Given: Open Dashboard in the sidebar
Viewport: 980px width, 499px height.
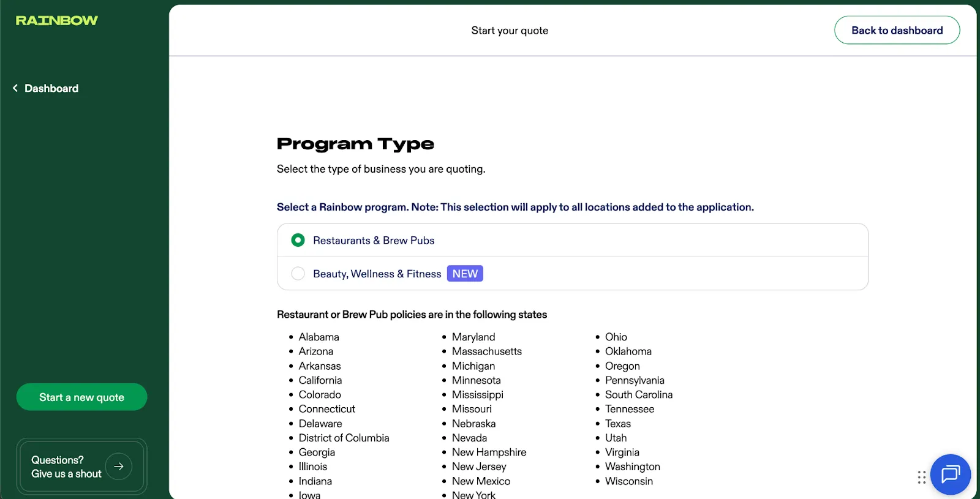Looking at the screenshot, I should (x=51, y=88).
